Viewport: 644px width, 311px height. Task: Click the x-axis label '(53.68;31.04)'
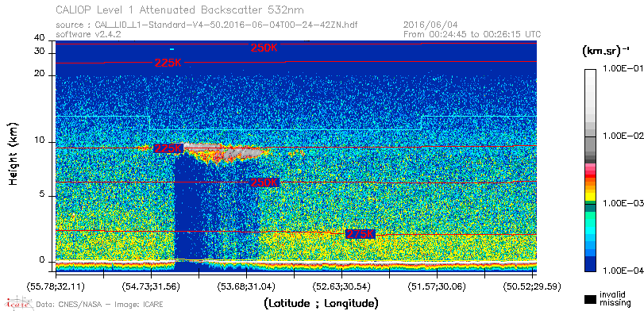(246, 286)
